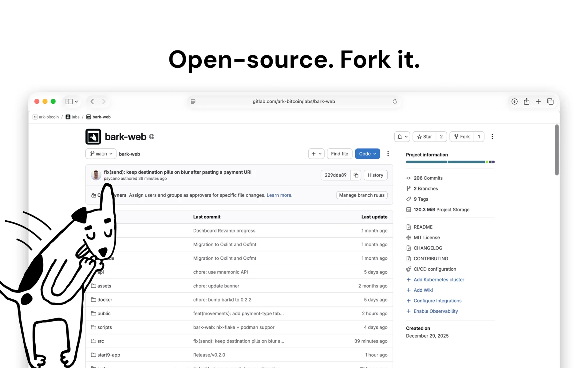Click the browser forward arrow
The height and width of the screenshot is (368, 588).
pyautogui.click(x=104, y=101)
